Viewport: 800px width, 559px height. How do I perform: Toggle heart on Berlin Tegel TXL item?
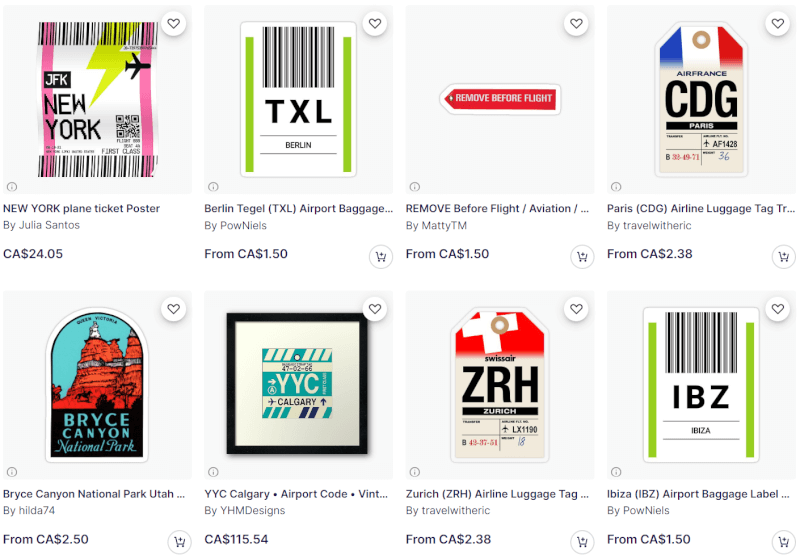[x=375, y=23]
